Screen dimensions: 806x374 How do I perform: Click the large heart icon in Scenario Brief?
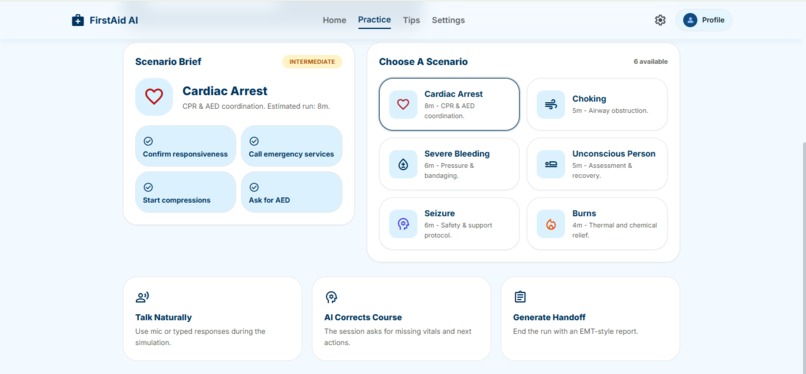click(154, 97)
